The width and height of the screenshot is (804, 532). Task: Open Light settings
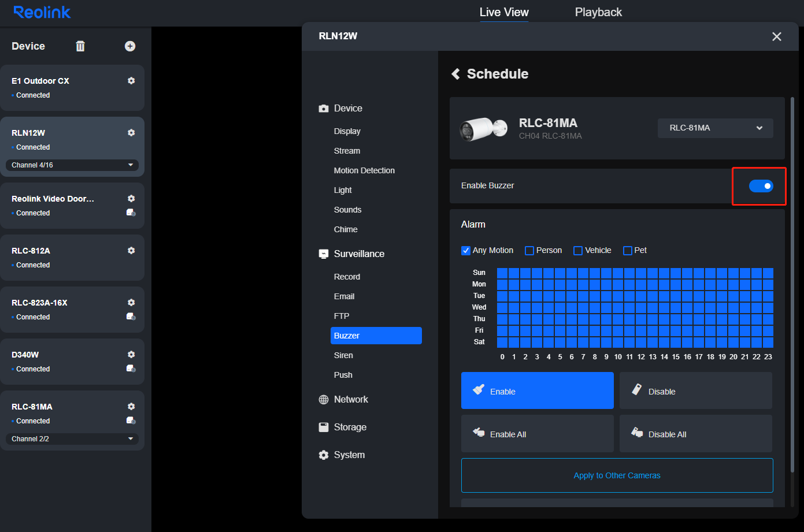[343, 190]
